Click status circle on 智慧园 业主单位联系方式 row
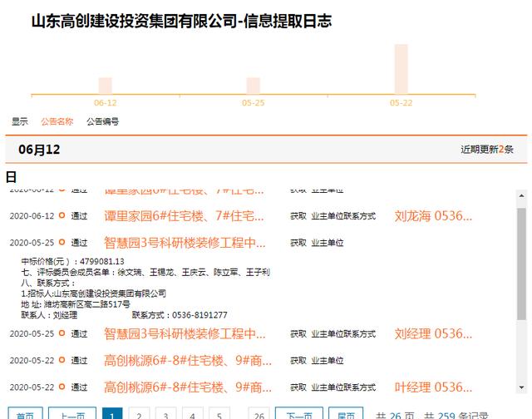This screenshot has height=419, width=532. tap(62, 334)
